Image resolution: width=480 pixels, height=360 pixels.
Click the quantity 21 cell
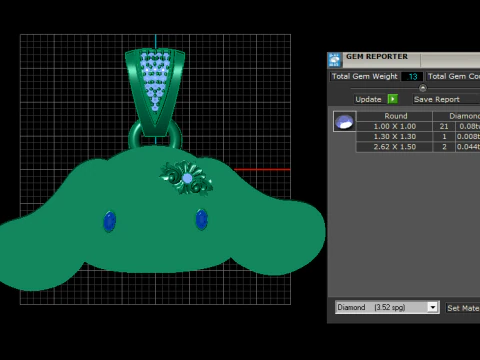point(444,126)
